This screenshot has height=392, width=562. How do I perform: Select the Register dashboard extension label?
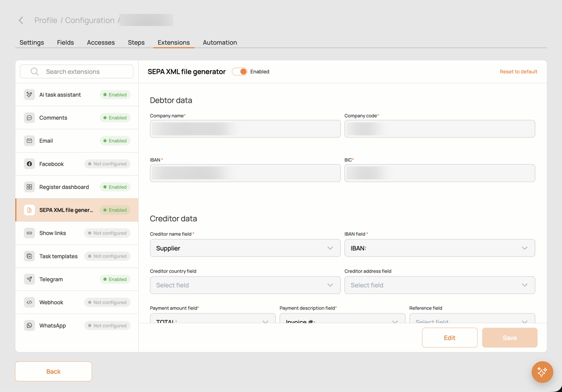pyautogui.click(x=64, y=187)
